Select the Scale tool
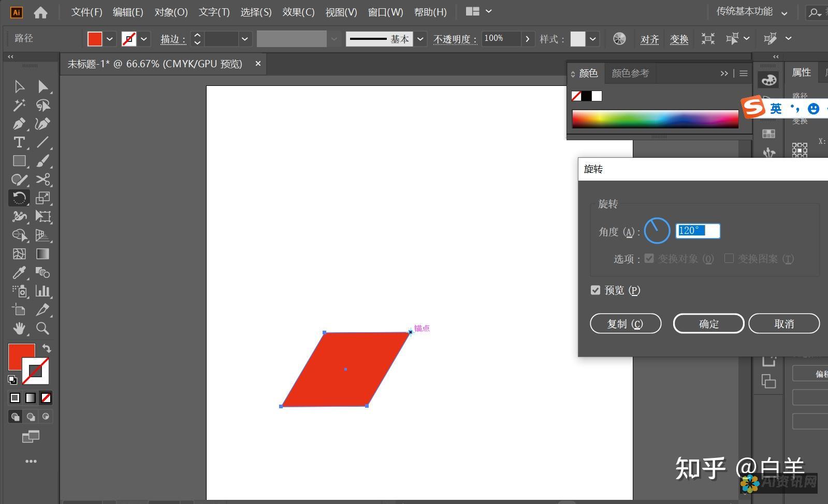This screenshot has width=828, height=504. coord(43,198)
